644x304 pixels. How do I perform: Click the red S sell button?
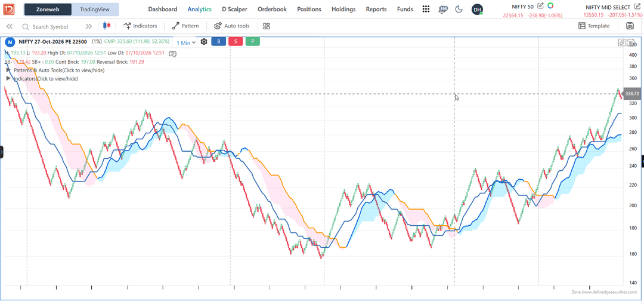(236, 42)
